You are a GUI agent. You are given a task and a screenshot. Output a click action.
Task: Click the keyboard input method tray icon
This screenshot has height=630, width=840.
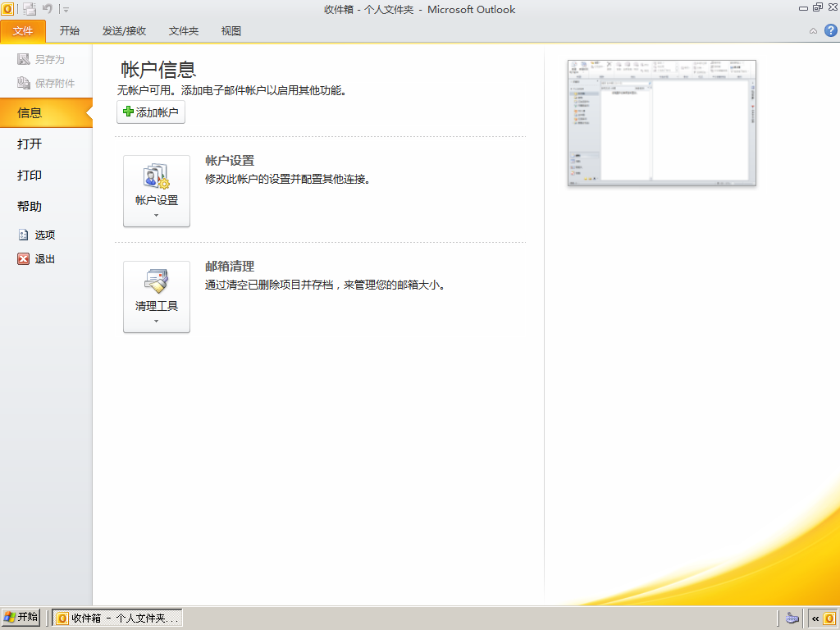792,619
